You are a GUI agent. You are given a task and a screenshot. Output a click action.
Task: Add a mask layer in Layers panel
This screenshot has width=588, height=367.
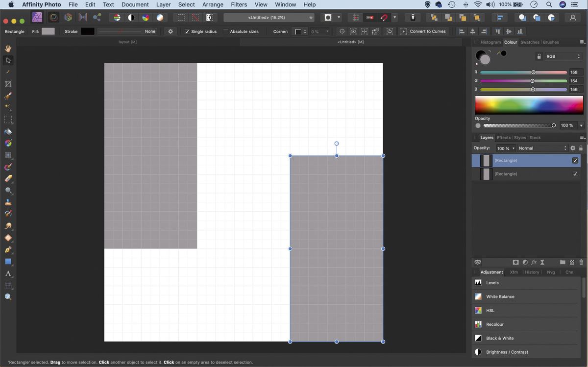click(515, 262)
